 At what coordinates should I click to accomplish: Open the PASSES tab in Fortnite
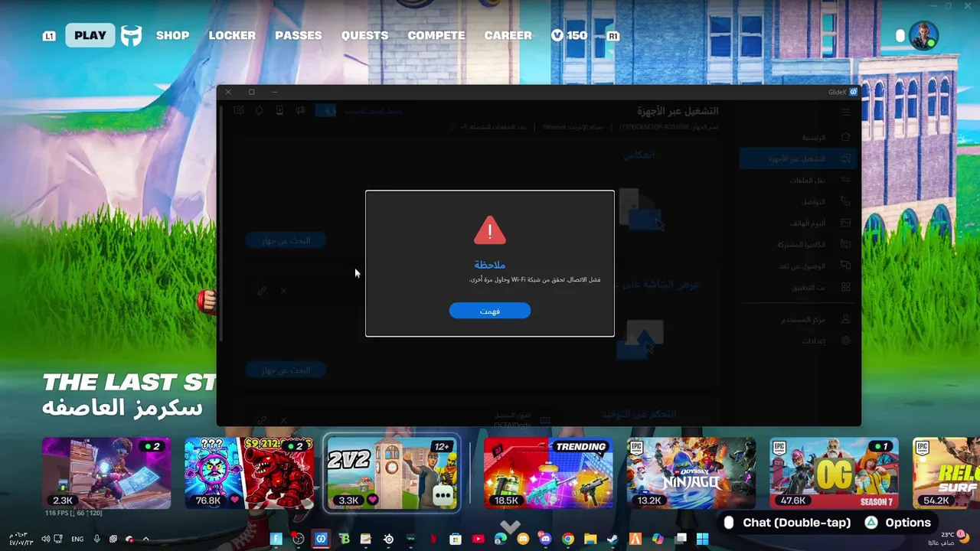pos(299,35)
